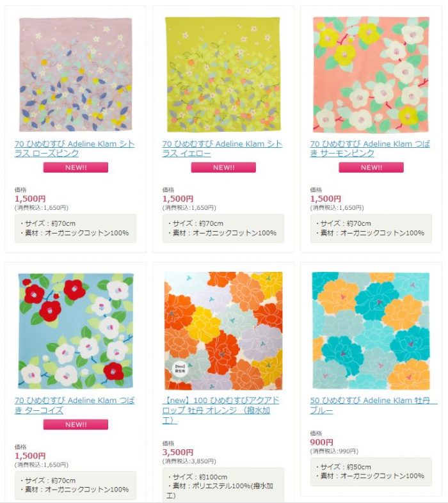Open link 50 ひめむすび 牡丹 ブルー
This screenshot has width=448, height=503.
374,405
